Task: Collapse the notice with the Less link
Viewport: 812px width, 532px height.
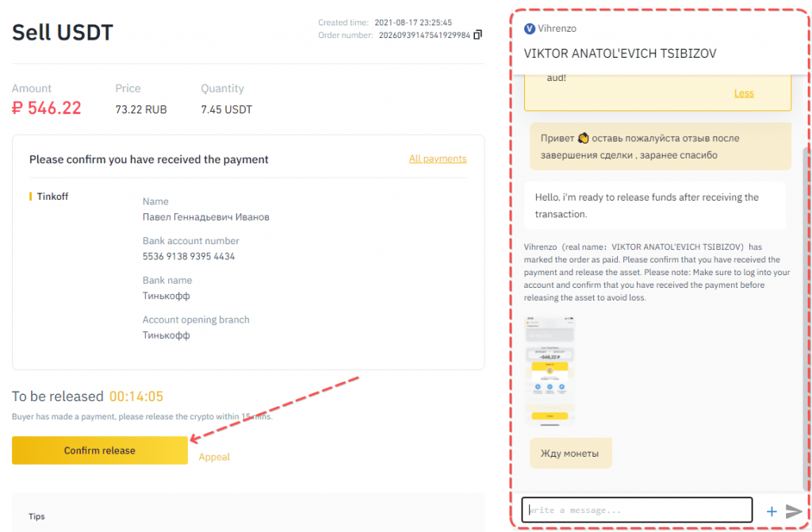Action: (x=744, y=93)
